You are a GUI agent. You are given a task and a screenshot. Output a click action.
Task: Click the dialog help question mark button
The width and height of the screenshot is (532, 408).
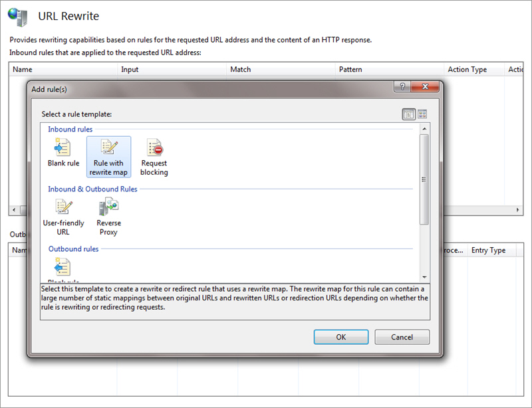[x=402, y=87]
